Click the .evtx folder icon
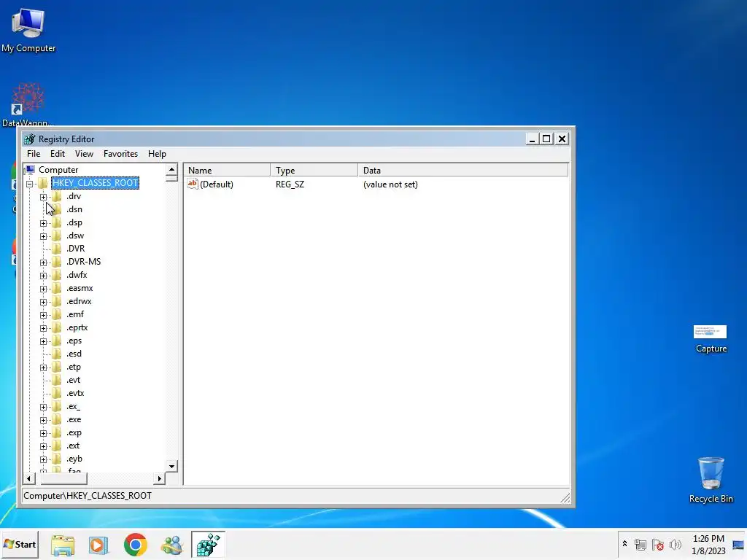The height and width of the screenshot is (560, 747). click(57, 393)
